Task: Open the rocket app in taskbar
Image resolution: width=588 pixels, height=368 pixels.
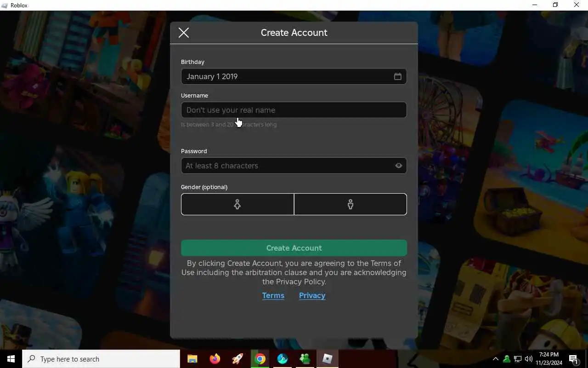Action: tap(237, 359)
